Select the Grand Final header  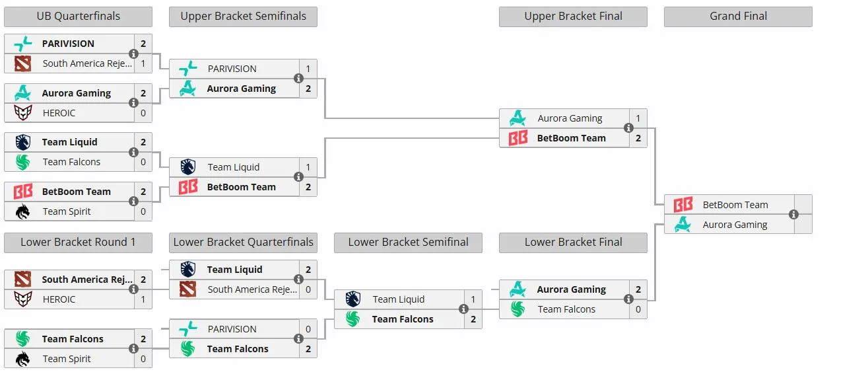coord(738,17)
